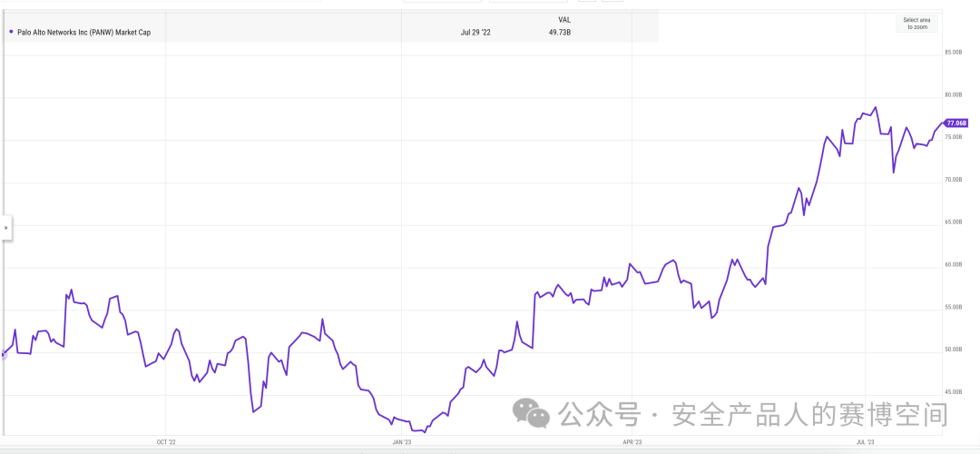Click the JAN '23 axis label
The height and width of the screenshot is (454, 980).
coord(402,441)
